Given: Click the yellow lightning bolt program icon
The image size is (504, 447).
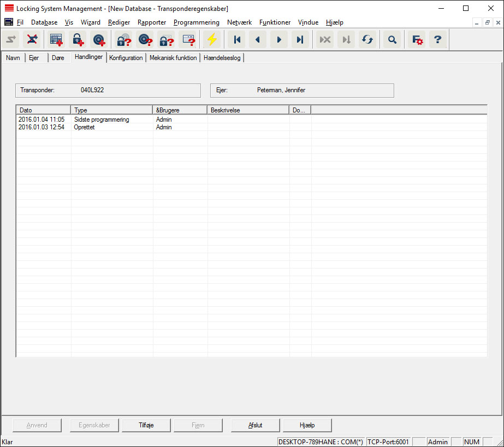Looking at the screenshot, I should point(211,39).
